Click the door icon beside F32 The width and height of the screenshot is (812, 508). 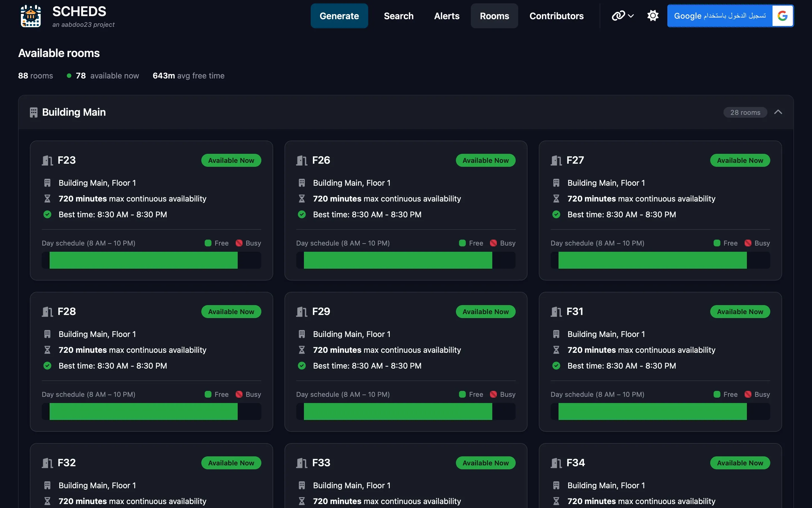pyautogui.click(x=47, y=463)
